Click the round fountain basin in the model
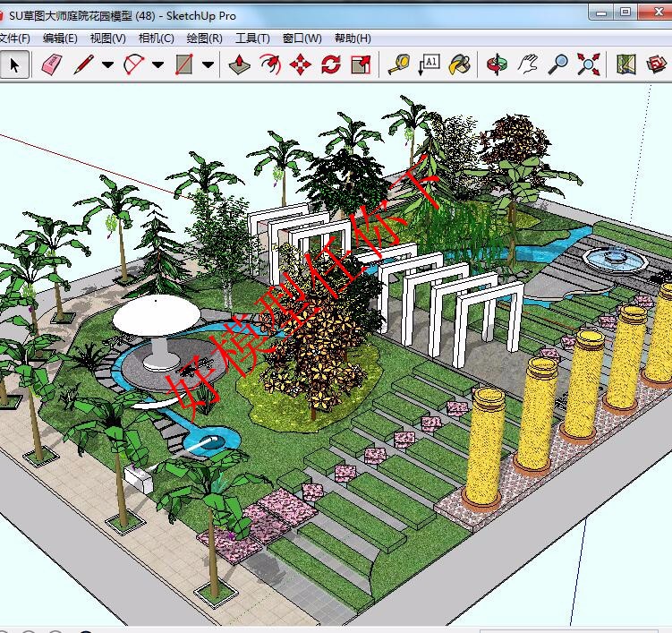Viewport: 672px width, 633px height. pyautogui.click(x=615, y=259)
